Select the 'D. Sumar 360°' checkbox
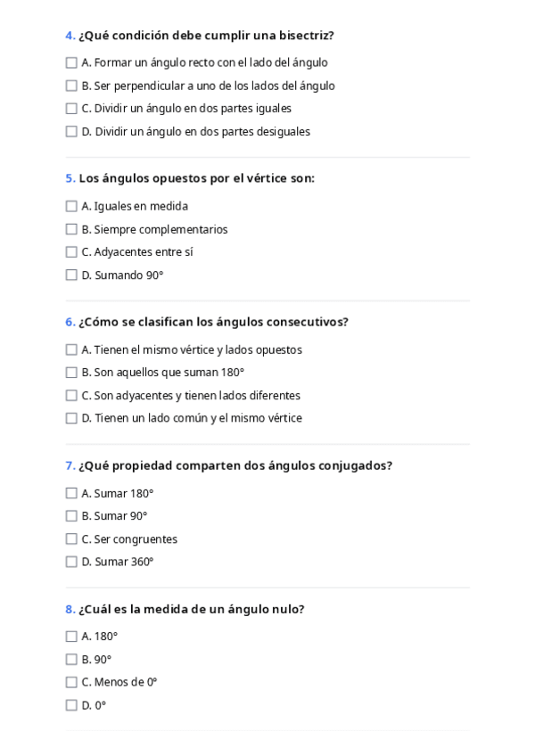Image resolution: width=535 pixels, height=756 pixels. click(71, 563)
